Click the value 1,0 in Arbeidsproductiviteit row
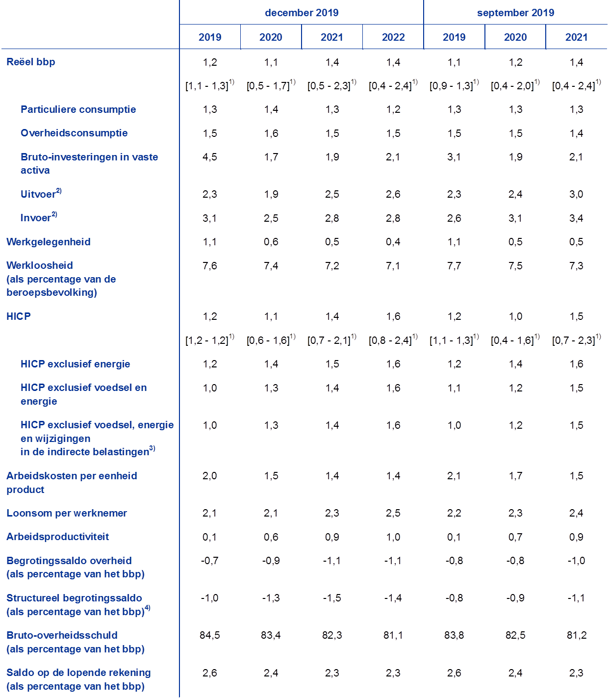The width and height of the screenshot is (608, 700). (x=393, y=537)
